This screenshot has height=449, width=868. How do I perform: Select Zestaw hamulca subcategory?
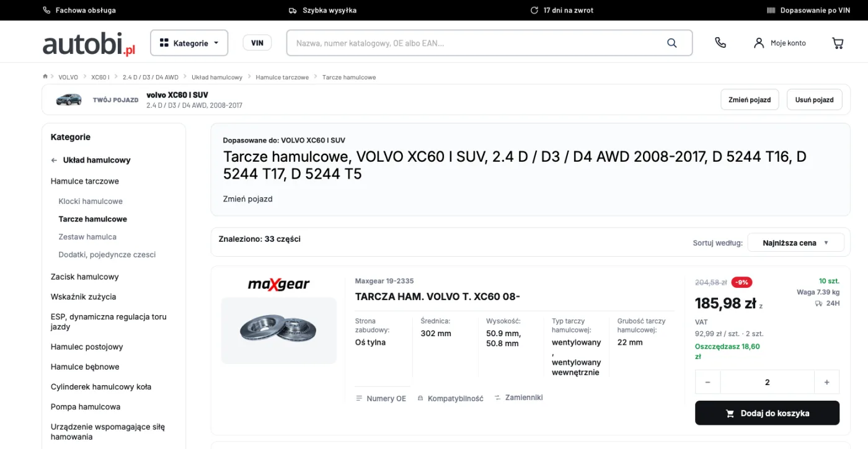tap(87, 236)
